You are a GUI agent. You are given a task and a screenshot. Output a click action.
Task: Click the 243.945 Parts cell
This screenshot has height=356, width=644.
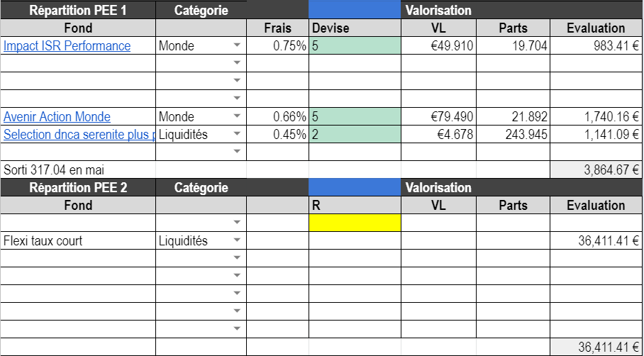click(512, 135)
